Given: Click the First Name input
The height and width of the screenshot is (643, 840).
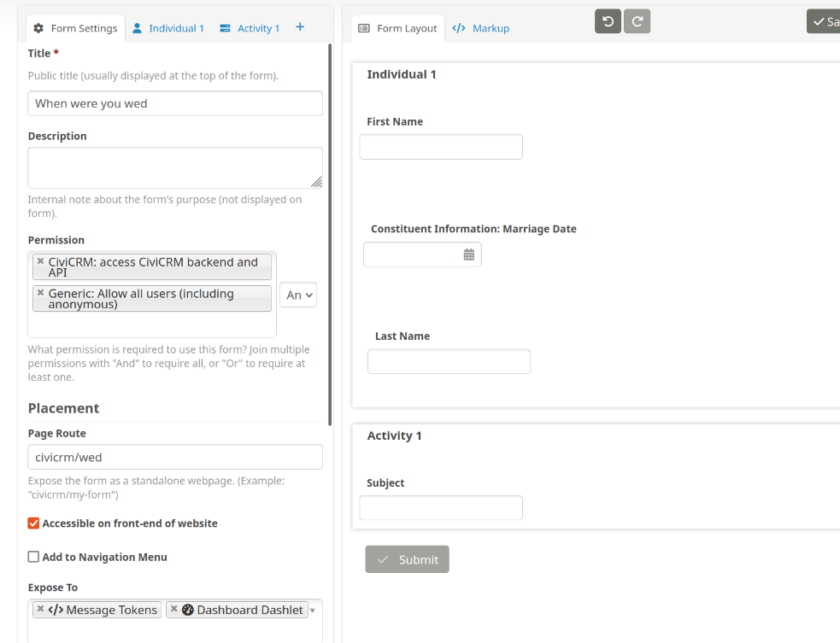Looking at the screenshot, I should (441, 147).
